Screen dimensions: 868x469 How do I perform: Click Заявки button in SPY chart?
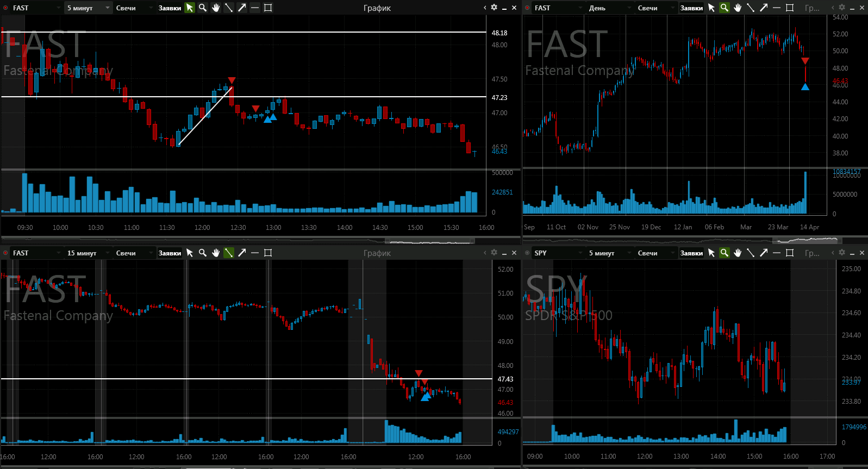click(x=691, y=253)
